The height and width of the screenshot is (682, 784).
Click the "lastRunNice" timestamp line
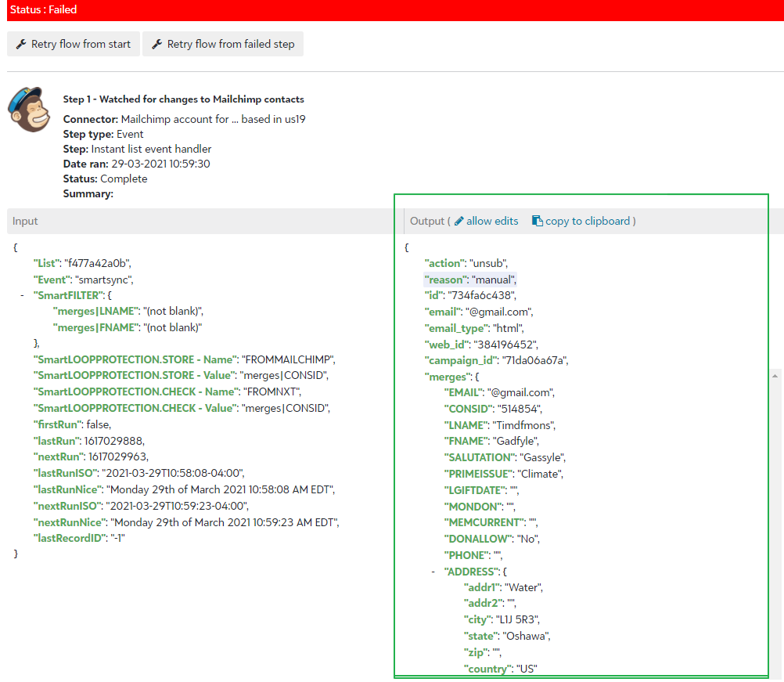[x=184, y=489]
